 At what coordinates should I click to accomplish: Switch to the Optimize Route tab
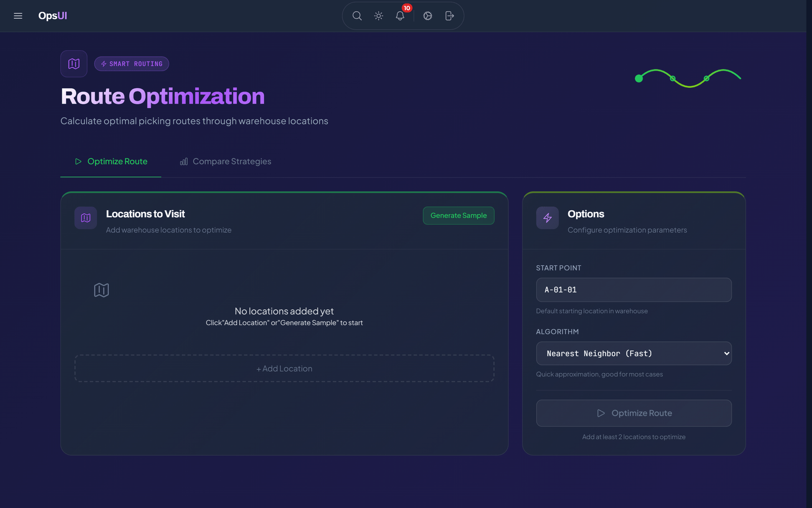point(111,162)
